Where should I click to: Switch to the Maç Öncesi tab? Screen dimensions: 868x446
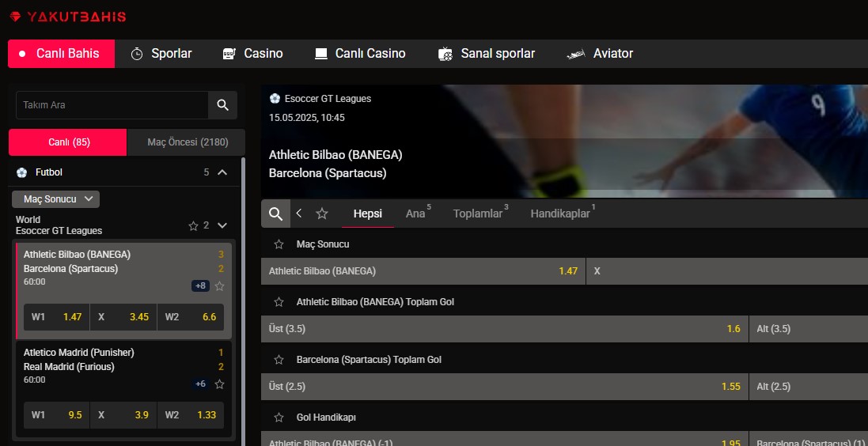(x=187, y=142)
